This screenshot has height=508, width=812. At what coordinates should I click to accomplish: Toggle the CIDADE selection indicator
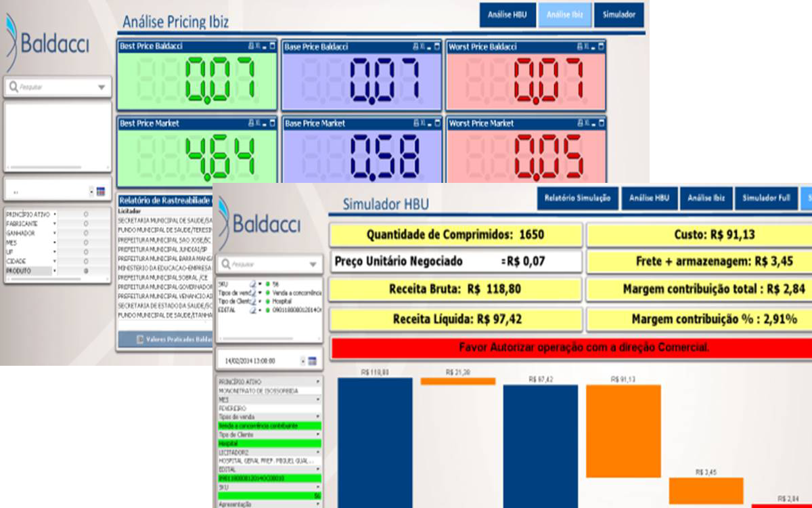click(x=85, y=261)
